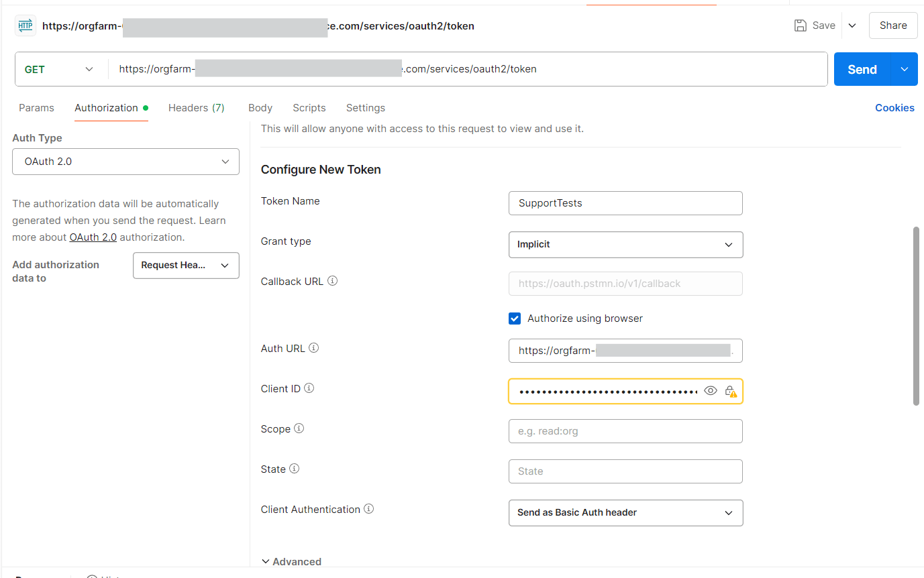Click the Client Authentication info icon
The width and height of the screenshot is (924, 578).
pos(368,508)
